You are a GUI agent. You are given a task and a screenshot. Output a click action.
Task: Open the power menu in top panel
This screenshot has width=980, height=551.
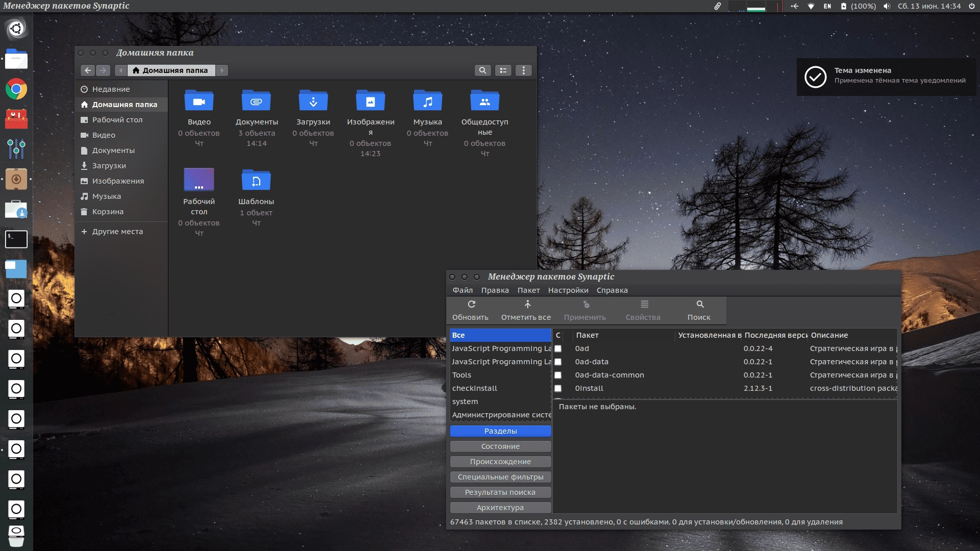[972, 6]
